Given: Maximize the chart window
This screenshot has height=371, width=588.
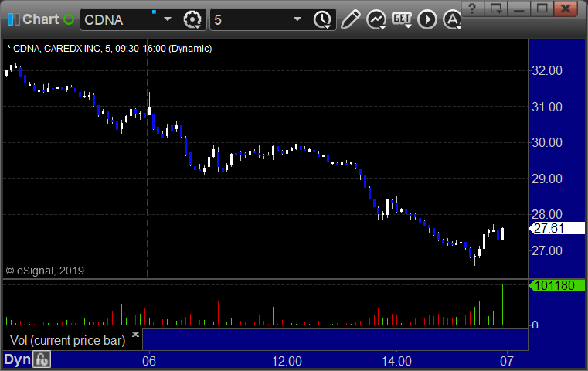Looking at the screenshot, I should pyautogui.click(x=542, y=8).
